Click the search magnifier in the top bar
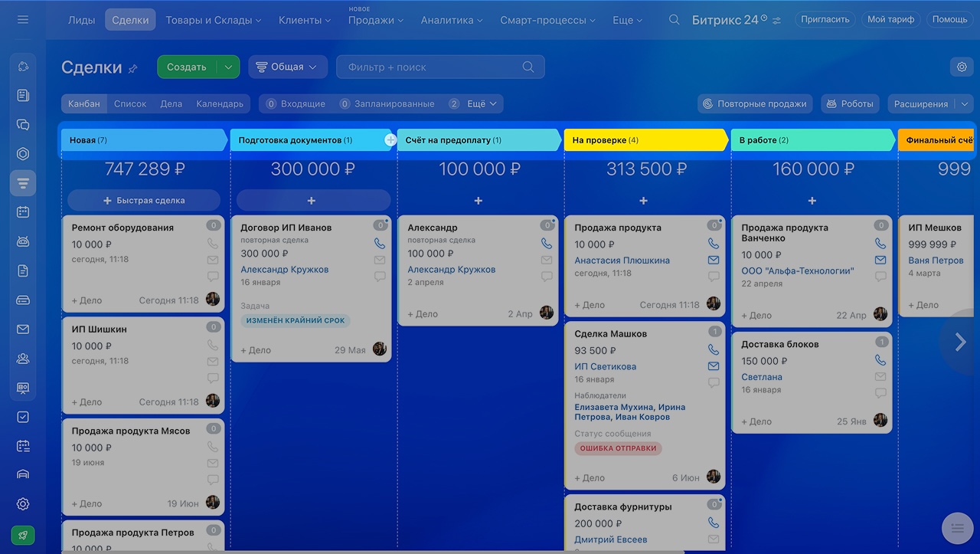The width and height of the screenshot is (980, 554). (x=674, y=20)
